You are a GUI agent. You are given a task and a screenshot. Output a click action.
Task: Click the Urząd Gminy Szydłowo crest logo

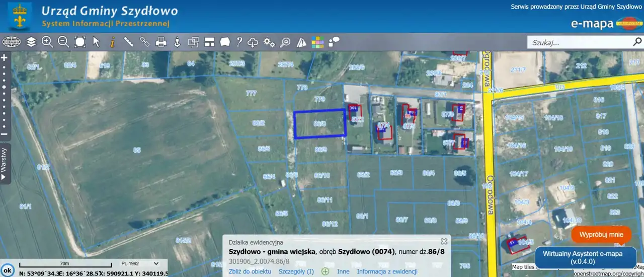click(x=20, y=16)
